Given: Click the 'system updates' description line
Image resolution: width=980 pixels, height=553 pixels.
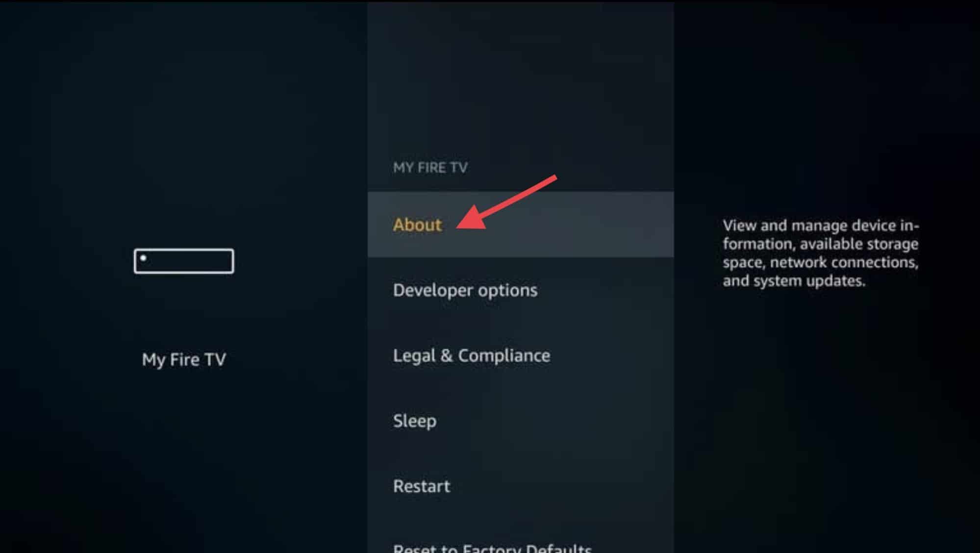Looking at the screenshot, I should pos(794,281).
